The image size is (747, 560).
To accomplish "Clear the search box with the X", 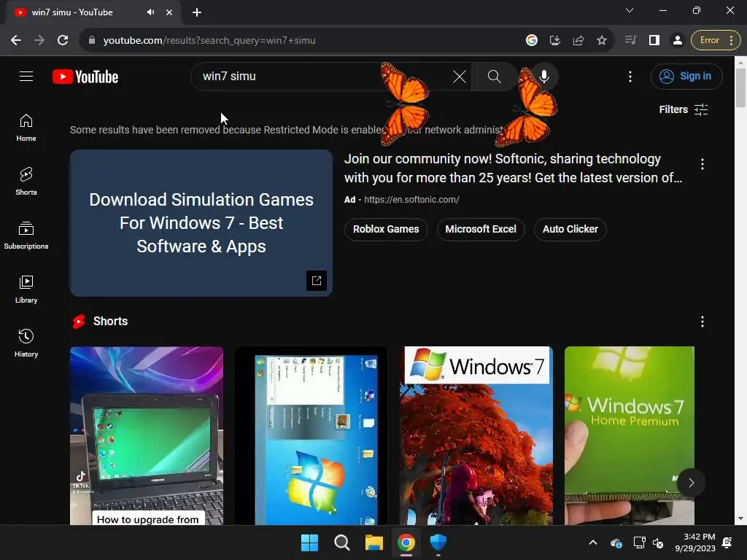I will click(x=460, y=76).
